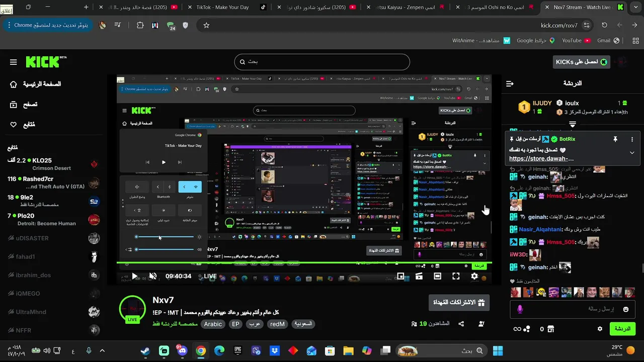Screen dimensions: 644x362
Task: Open Discord from taskbar
Action: 181,350
